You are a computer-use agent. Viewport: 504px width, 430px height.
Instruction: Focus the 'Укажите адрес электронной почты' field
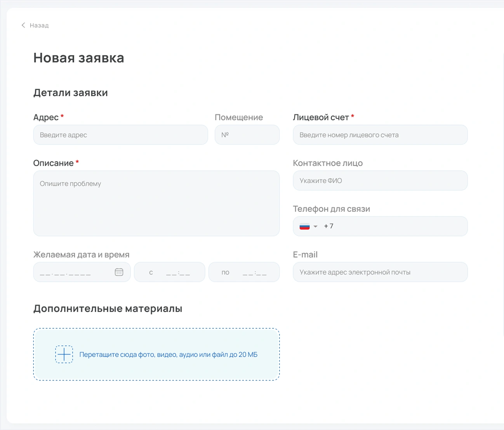(380, 272)
